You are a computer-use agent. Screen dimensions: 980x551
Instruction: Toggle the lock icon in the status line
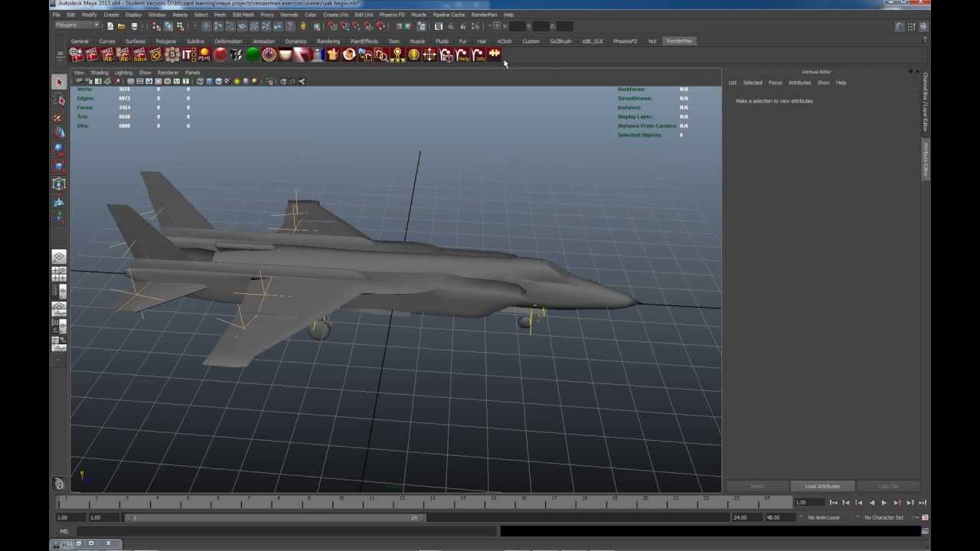click(x=303, y=26)
